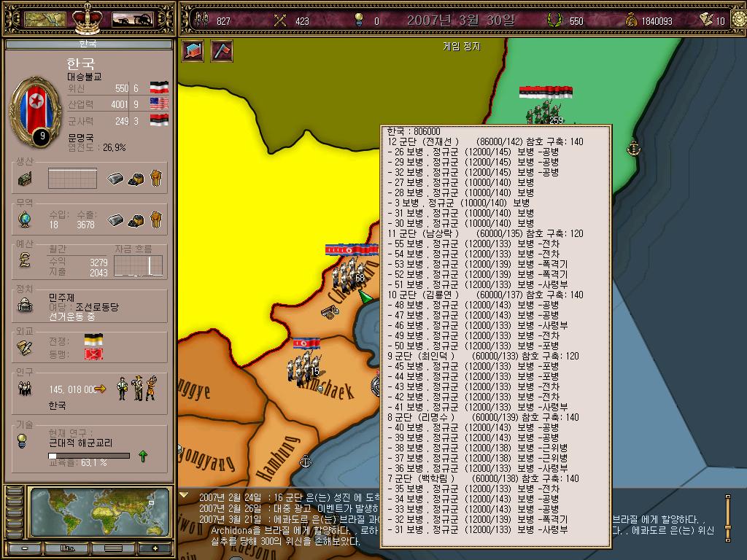The width and height of the screenshot is (747, 560).
Task: Open the technology lightbulb icon under 기술
Action: coord(21,441)
